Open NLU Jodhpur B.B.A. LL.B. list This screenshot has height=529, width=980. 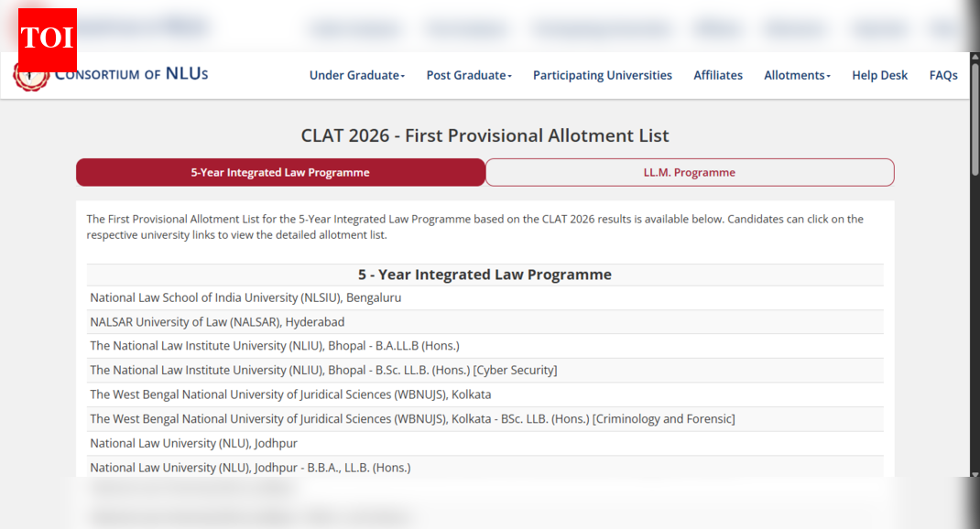(x=249, y=467)
